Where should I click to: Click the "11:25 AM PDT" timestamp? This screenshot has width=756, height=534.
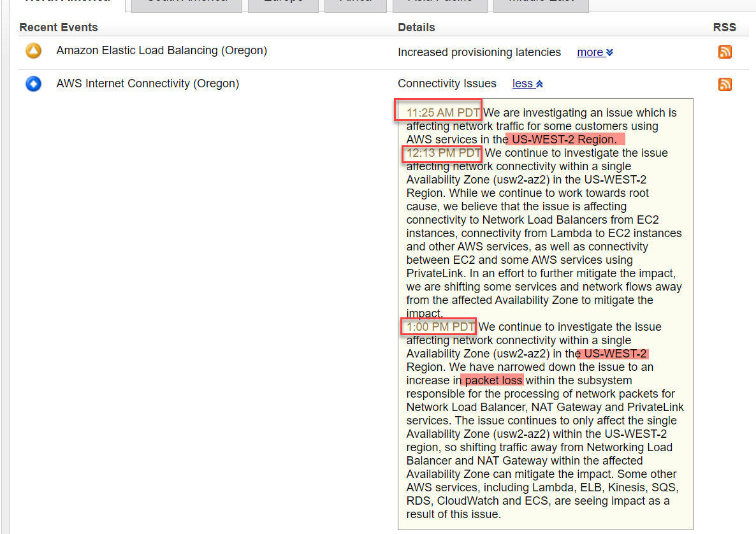click(x=443, y=113)
